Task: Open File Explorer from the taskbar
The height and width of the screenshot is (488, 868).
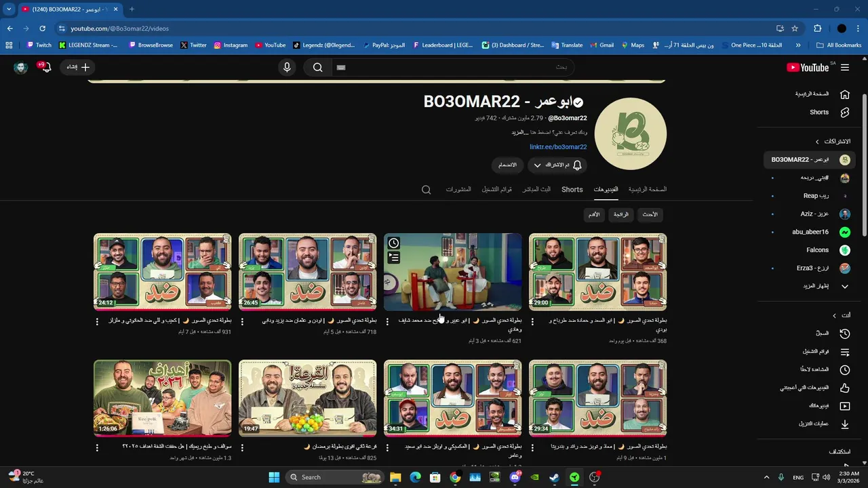Action: tap(395, 477)
